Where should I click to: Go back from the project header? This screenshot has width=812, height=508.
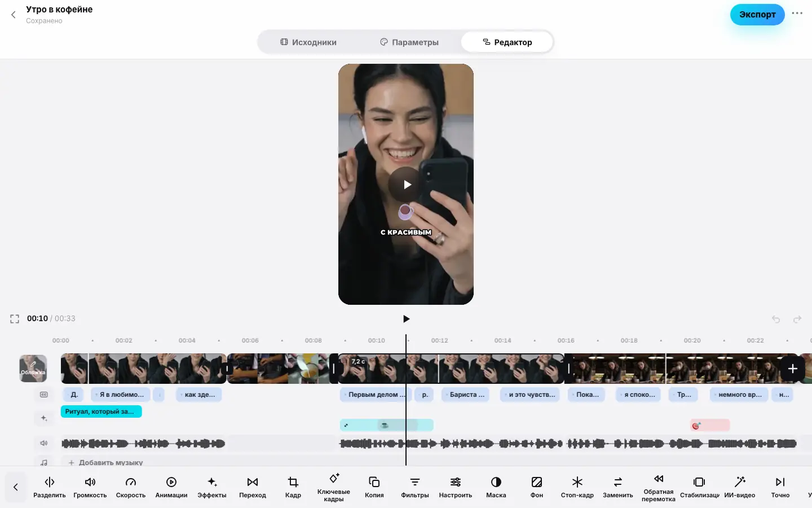click(x=14, y=15)
